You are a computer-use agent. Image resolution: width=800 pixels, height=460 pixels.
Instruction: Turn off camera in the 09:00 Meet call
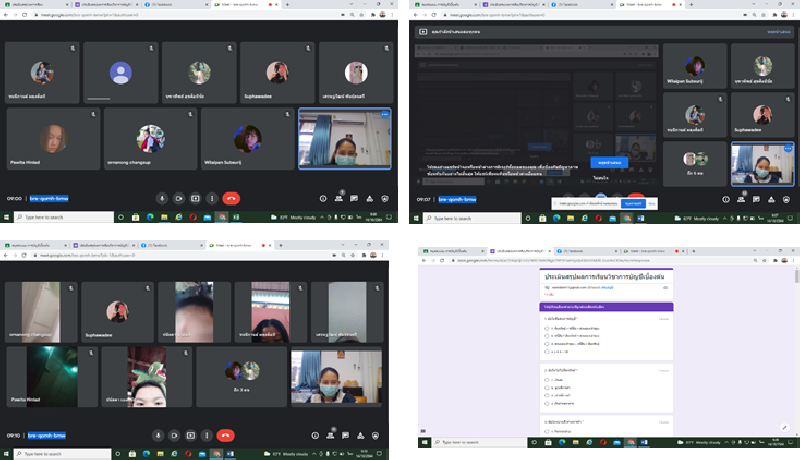point(179,198)
